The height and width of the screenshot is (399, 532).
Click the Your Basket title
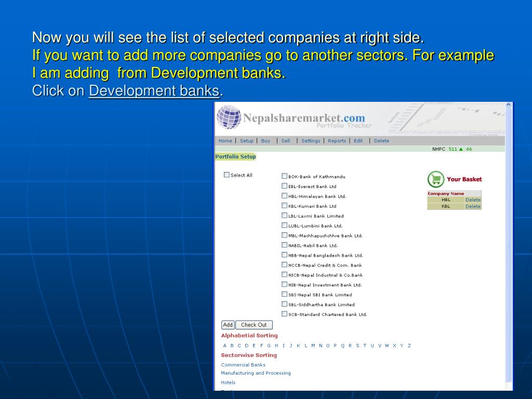(464, 179)
